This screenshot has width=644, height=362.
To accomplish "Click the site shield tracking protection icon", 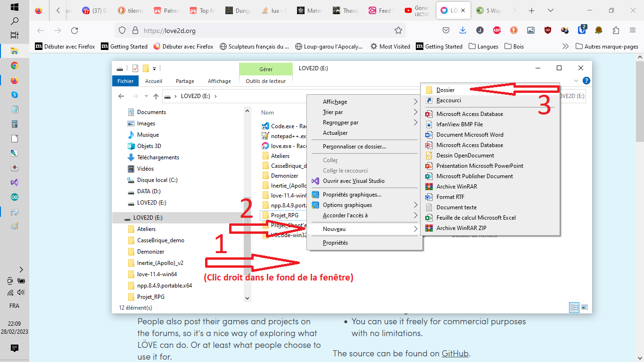I will pyautogui.click(x=122, y=31).
